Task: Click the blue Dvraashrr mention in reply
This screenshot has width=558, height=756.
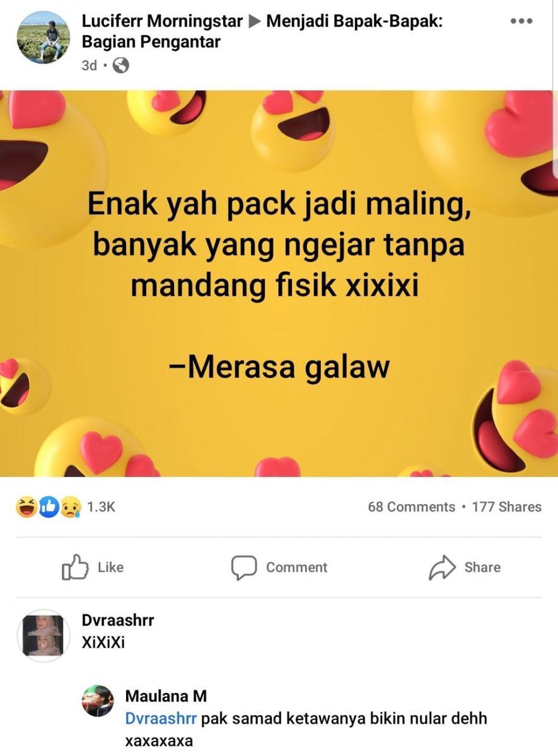Action: tap(161, 718)
